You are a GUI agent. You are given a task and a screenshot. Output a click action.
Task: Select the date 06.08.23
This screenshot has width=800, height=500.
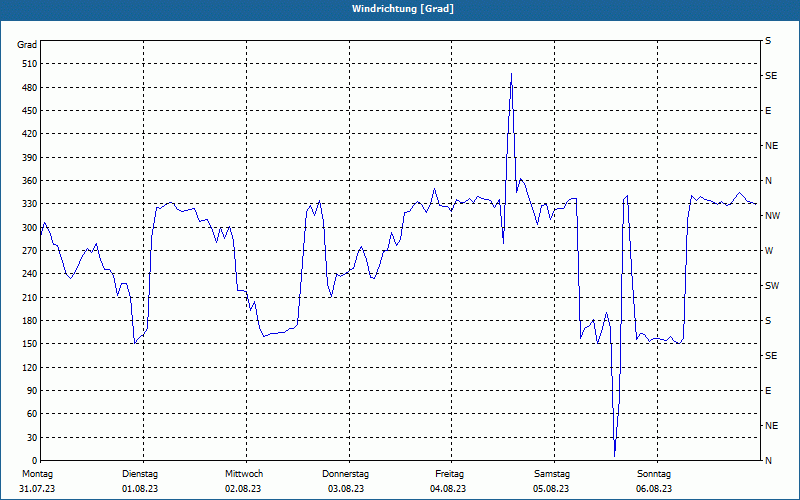pyautogui.click(x=654, y=489)
